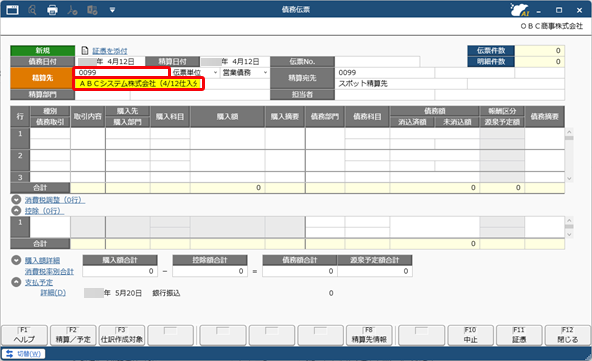Open the 営業債務 dropdown
Viewport: 592px width, 361px height.
pos(245,73)
